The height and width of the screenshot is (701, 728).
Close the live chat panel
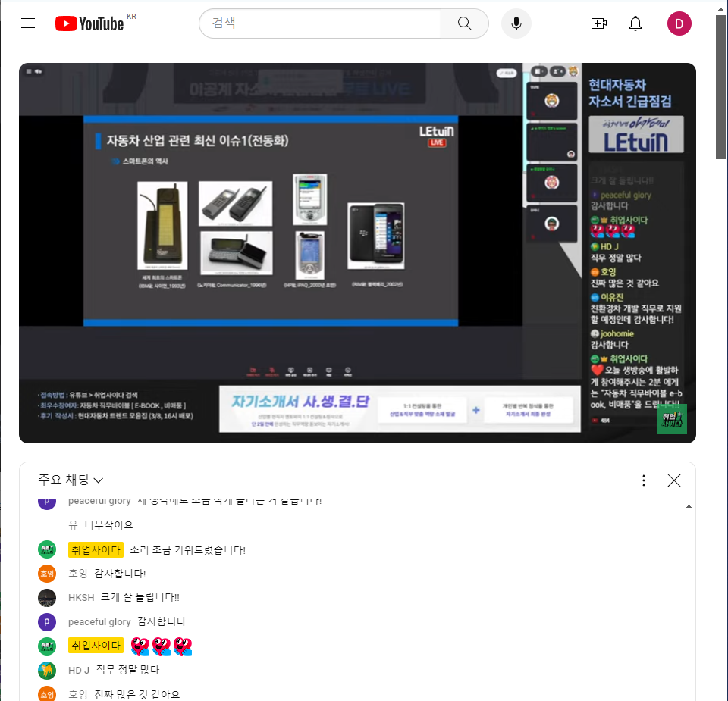tap(674, 480)
